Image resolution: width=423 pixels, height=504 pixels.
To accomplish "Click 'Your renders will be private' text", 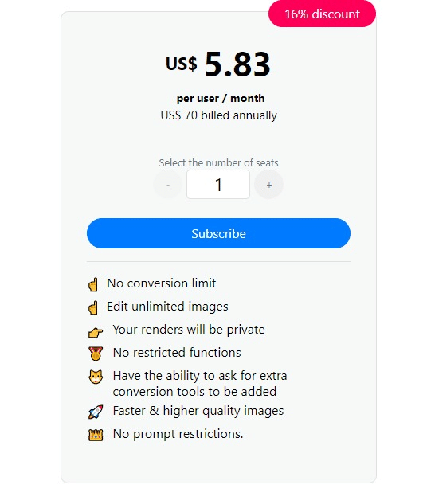I will [x=189, y=330].
